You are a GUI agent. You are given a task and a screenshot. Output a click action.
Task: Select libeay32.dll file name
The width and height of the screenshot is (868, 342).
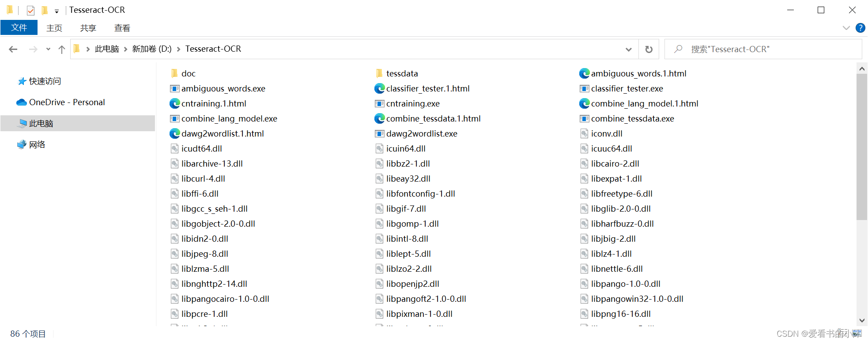408,179
